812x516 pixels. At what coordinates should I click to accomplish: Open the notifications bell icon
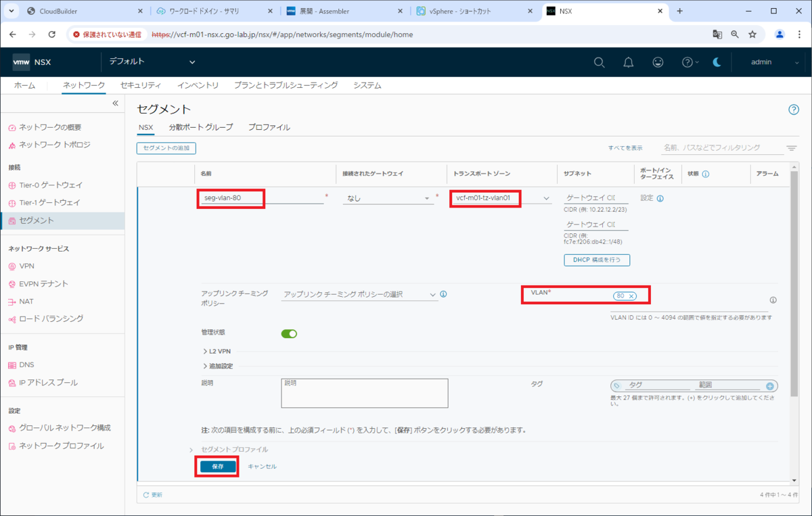pyautogui.click(x=629, y=62)
